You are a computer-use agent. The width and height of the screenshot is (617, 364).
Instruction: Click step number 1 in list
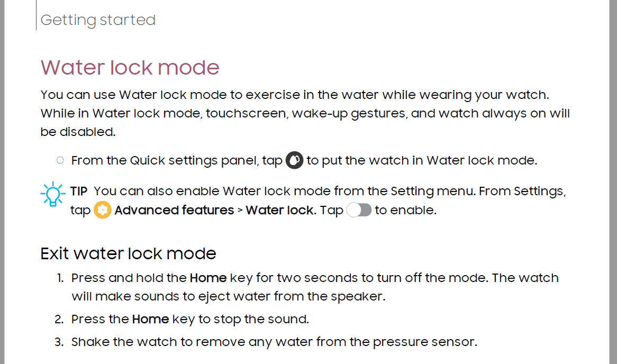[x=60, y=278]
